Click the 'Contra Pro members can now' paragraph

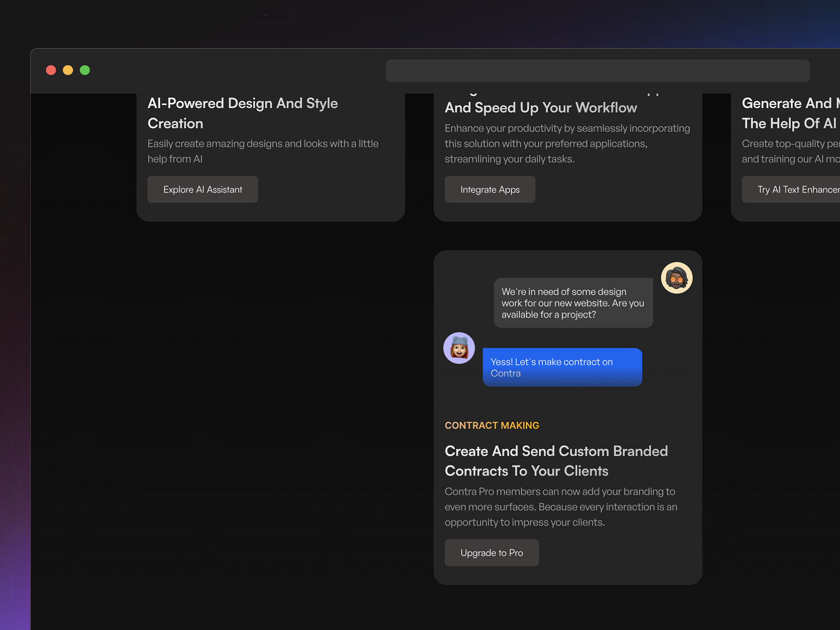(x=561, y=507)
